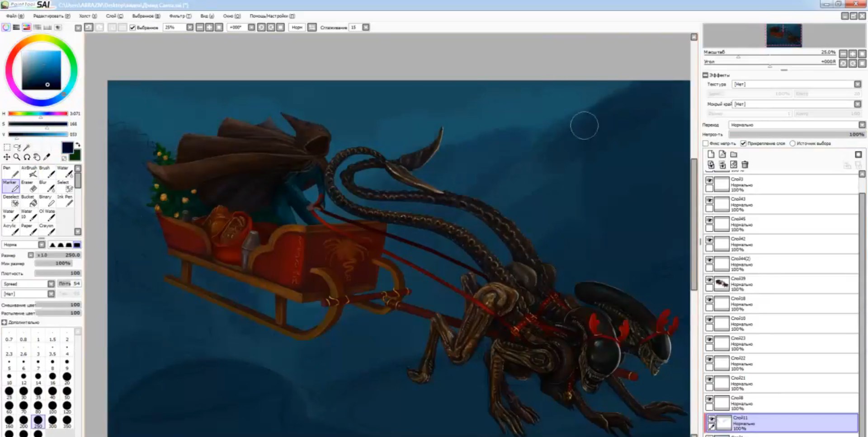Collapse the Эффекты section
Viewport: 868px width, 437px height.
click(705, 75)
